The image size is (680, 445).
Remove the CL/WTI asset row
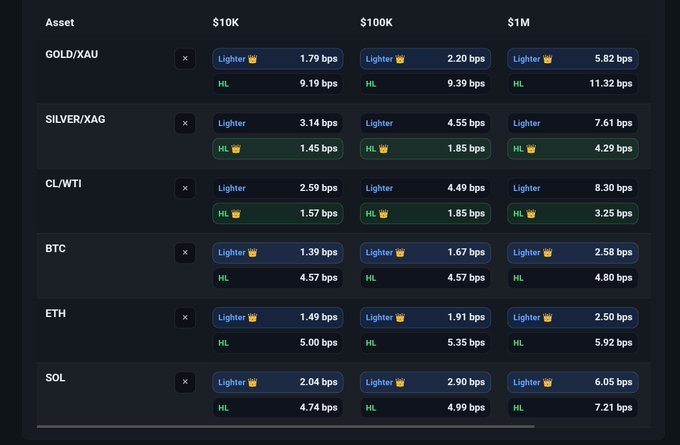[185, 188]
